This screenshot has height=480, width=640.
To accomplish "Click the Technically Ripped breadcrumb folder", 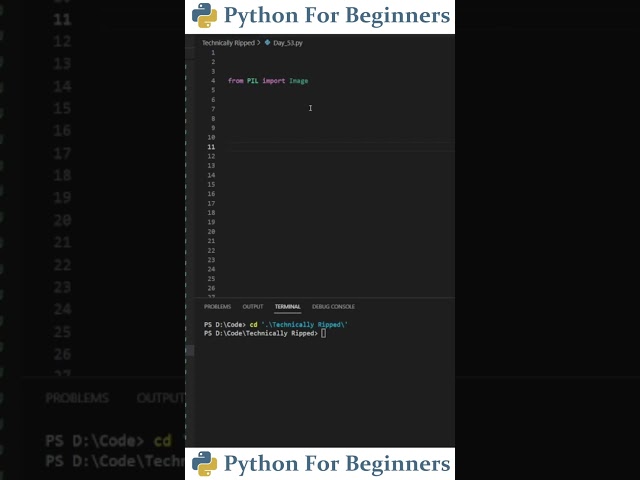I will [x=228, y=43].
